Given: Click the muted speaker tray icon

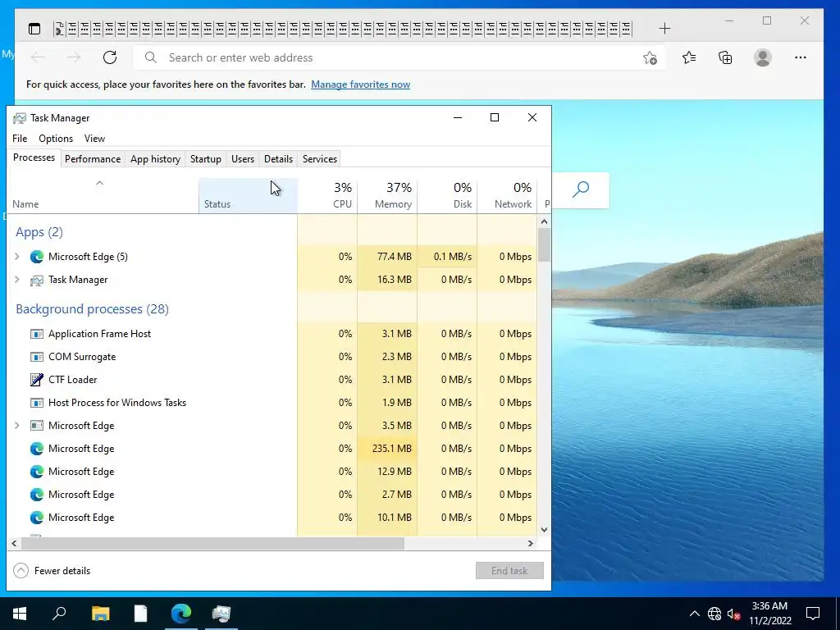Looking at the screenshot, I should point(733,614).
